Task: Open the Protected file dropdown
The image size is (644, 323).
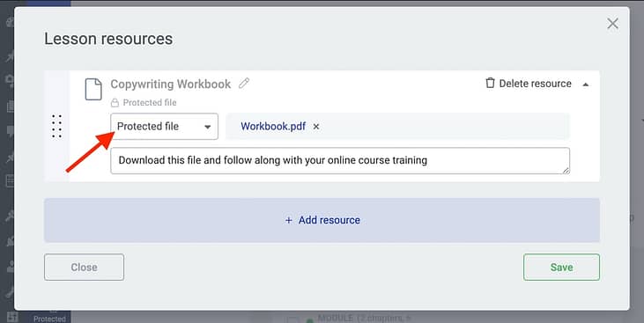Action: click(x=164, y=127)
